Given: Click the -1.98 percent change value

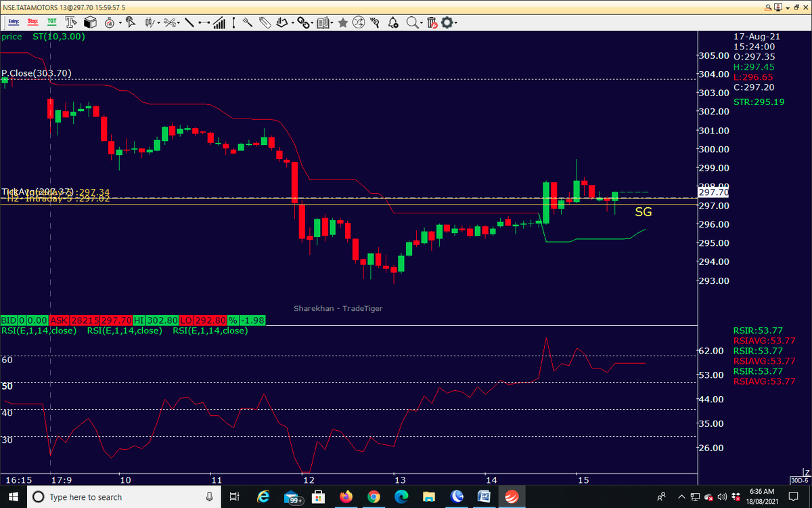Looking at the screenshot, I should [x=252, y=320].
